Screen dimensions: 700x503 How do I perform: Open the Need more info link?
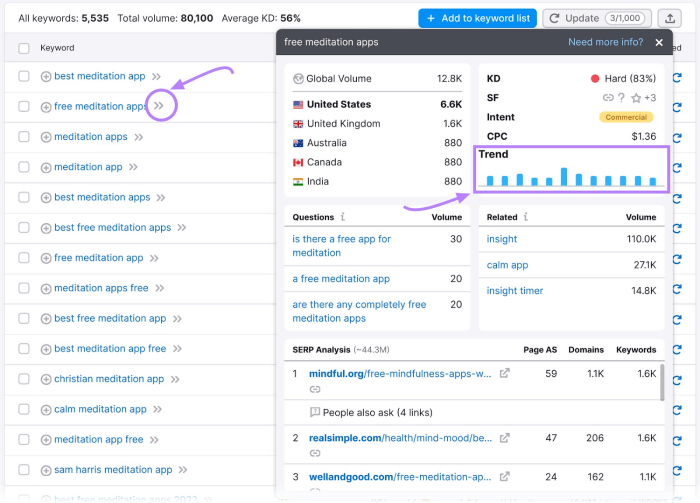tap(605, 42)
